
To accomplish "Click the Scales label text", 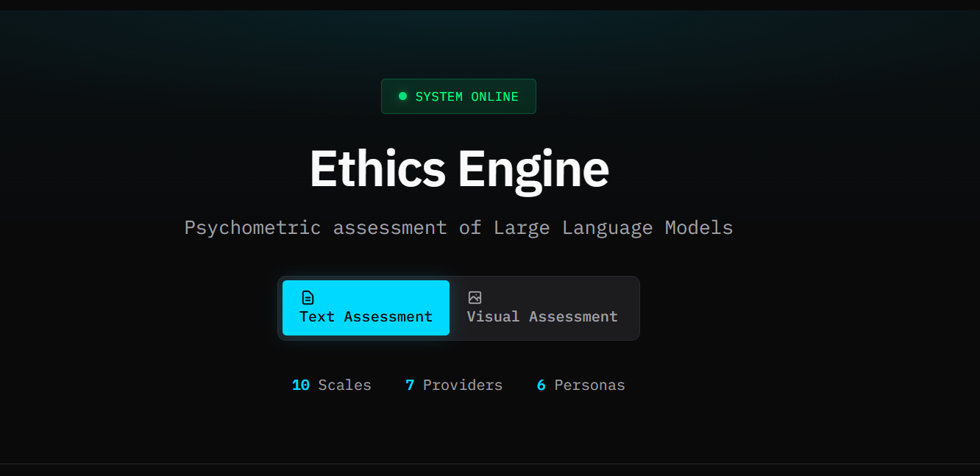I will (344, 385).
